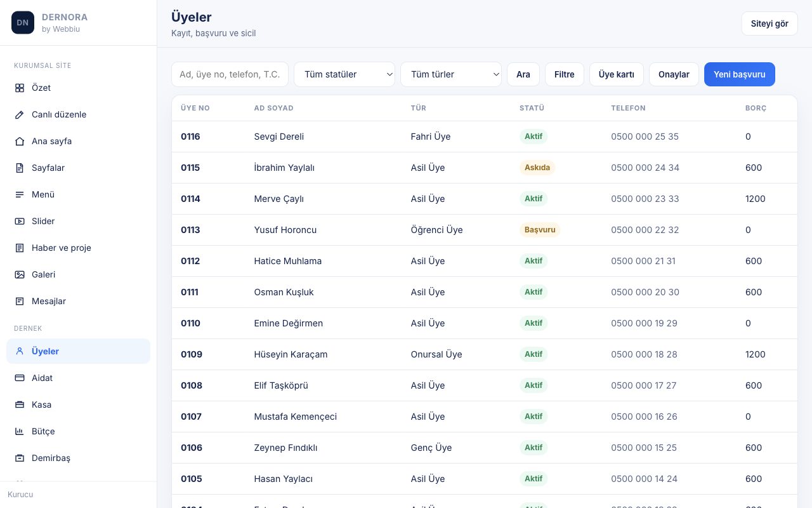Click the Menü lines icon
This screenshot has width=812, height=508.
[x=20, y=195]
